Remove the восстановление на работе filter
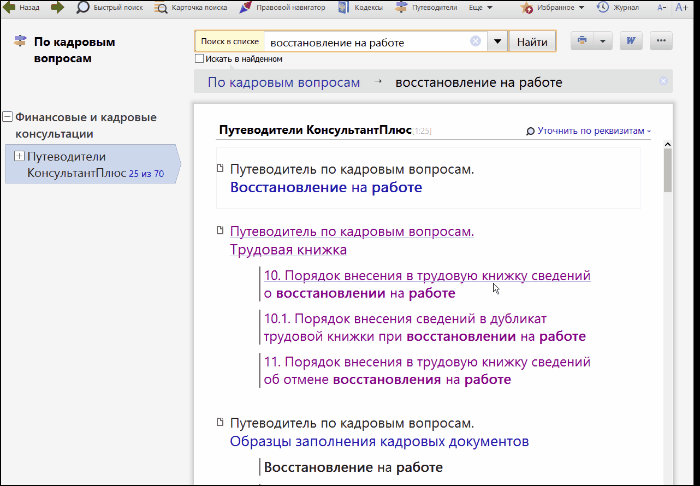Image resolution: width=700 pixels, height=486 pixels. pyautogui.click(x=663, y=81)
